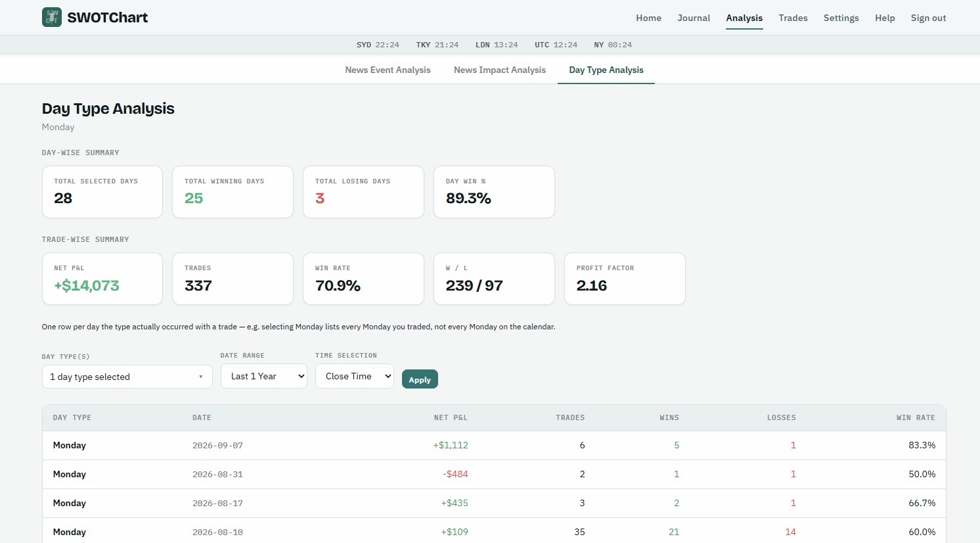The width and height of the screenshot is (980, 543).
Task: Expand the Day Type(s) multi-select dropdown
Action: point(127,377)
